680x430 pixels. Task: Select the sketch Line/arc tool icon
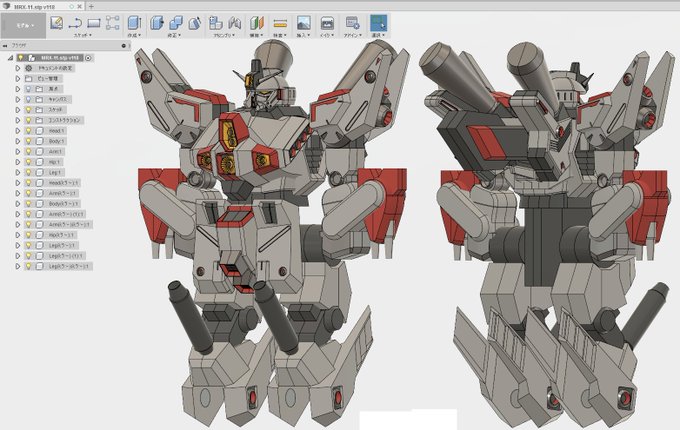pyautogui.click(x=75, y=23)
